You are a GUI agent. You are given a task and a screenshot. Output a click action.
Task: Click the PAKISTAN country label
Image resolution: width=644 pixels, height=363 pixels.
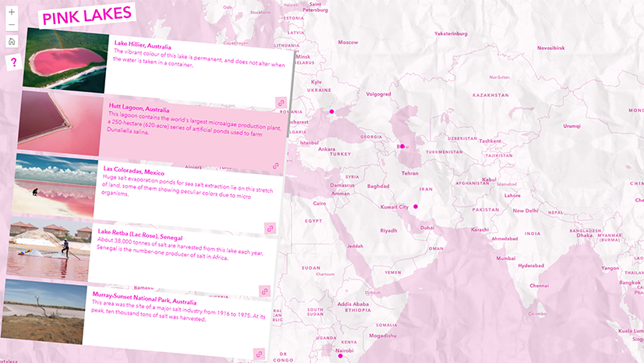[486, 210]
